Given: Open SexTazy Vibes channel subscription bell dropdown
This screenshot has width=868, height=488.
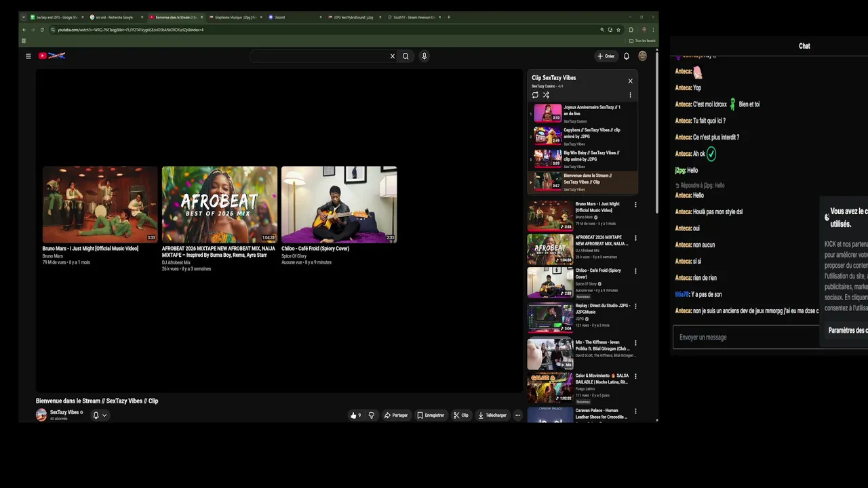Looking at the screenshot, I should point(100,415).
